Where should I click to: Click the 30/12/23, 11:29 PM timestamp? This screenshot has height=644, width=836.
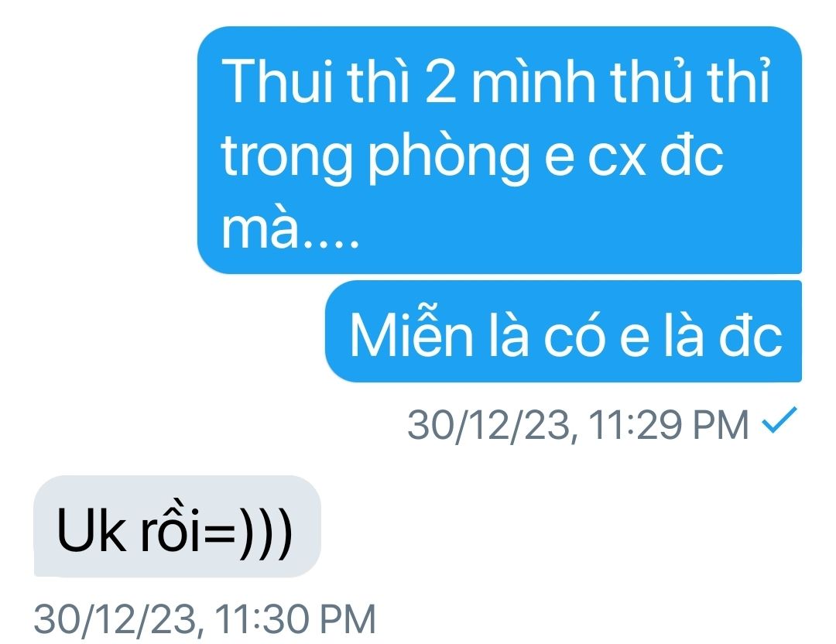click(578, 425)
